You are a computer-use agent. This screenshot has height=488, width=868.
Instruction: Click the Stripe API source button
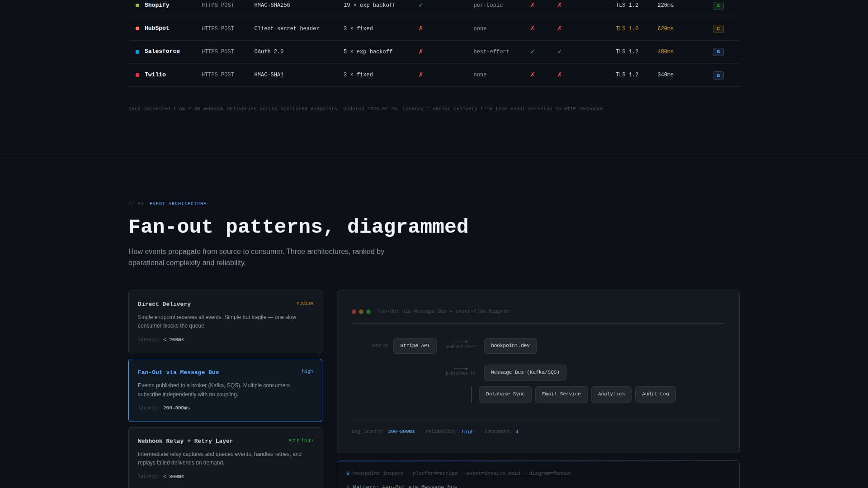(x=415, y=346)
